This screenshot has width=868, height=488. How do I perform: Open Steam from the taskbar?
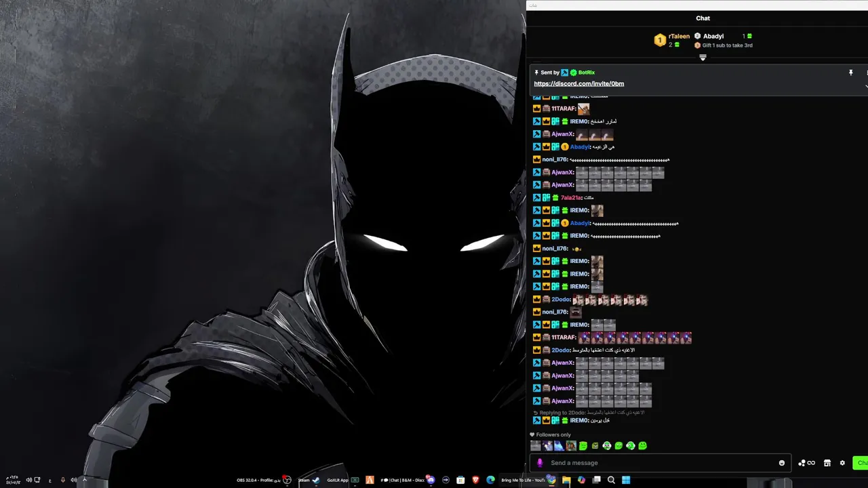(309, 480)
